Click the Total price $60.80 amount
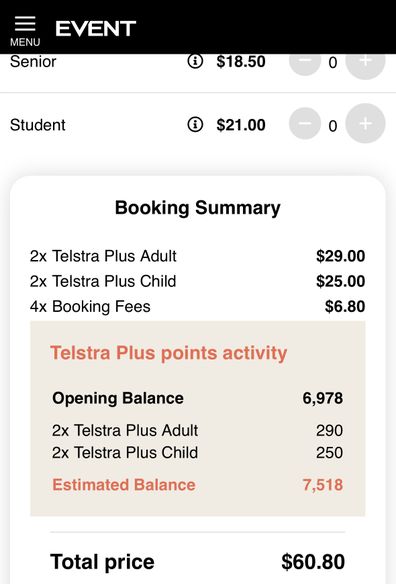 click(313, 562)
